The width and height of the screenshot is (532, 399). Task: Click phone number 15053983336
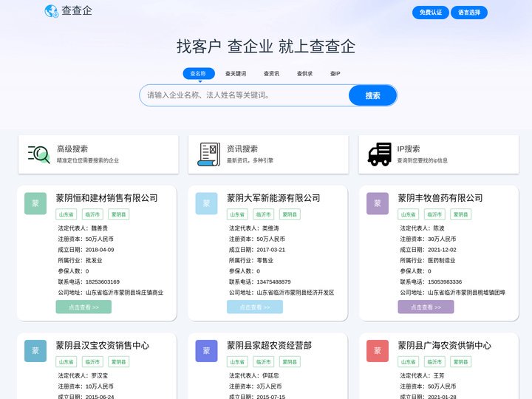coord(445,282)
